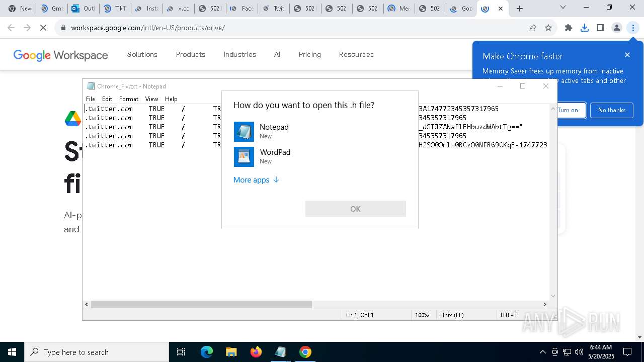Click Google Drive logo icon on page
Screen dimensions: 644x362
73,119
